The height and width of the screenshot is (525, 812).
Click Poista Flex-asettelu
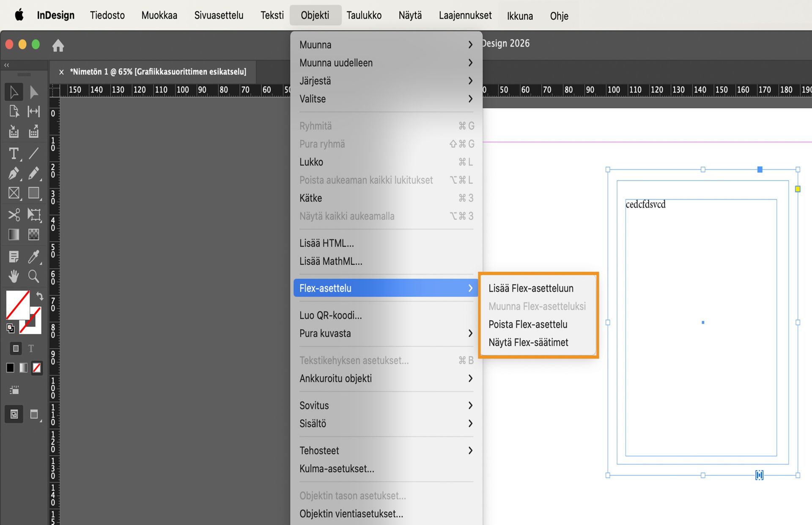click(528, 324)
